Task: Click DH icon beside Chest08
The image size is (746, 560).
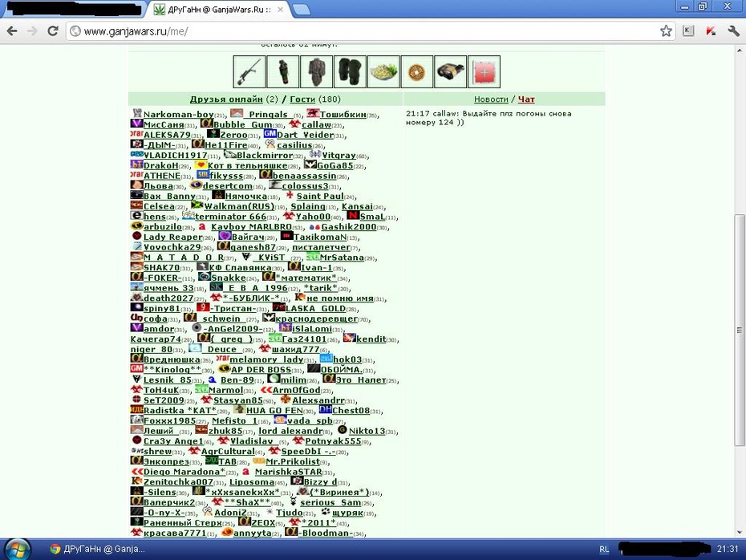Action: point(326,410)
